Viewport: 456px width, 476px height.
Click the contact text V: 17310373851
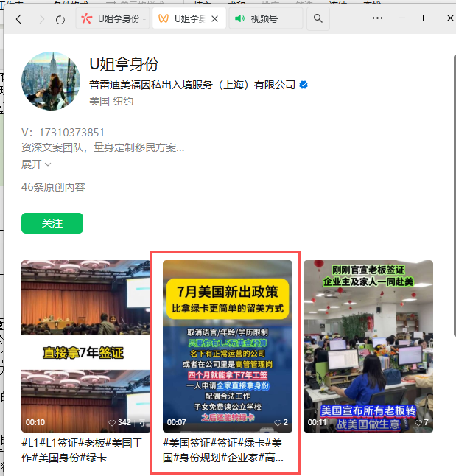click(x=63, y=133)
